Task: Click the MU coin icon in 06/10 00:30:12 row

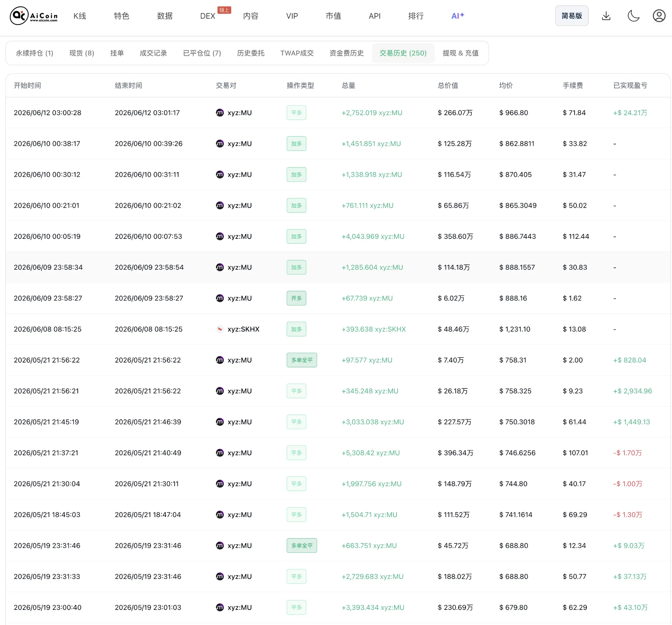Action: (x=220, y=175)
